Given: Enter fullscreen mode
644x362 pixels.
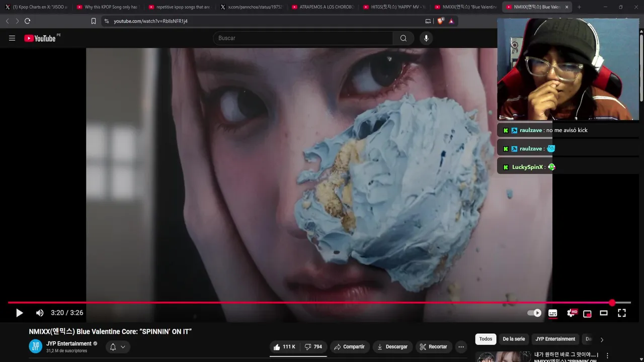Looking at the screenshot, I should (622, 313).
